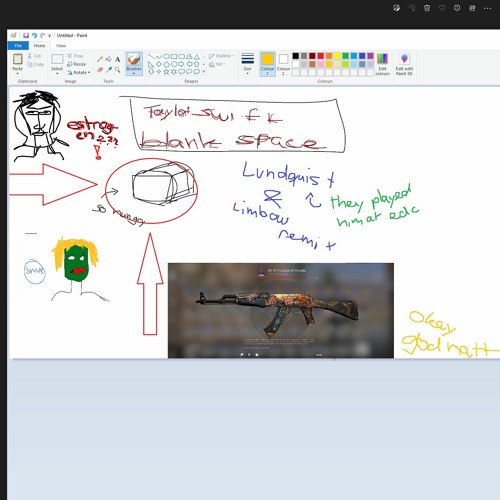Select the Eraser tool
This screenshot has width=500, height=500.
click(x=99, y=70)
